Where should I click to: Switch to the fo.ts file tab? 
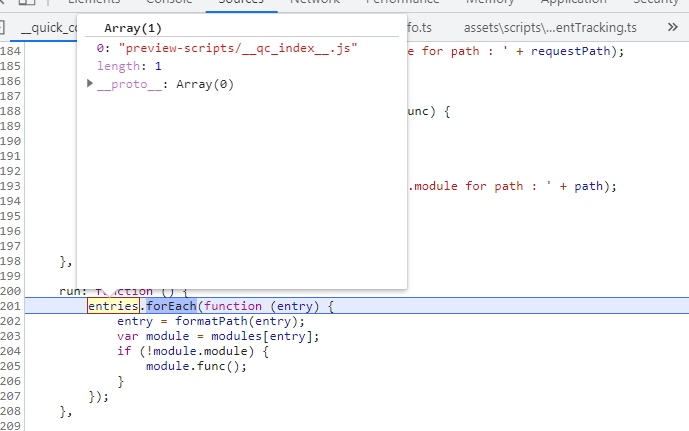point(420,28)
